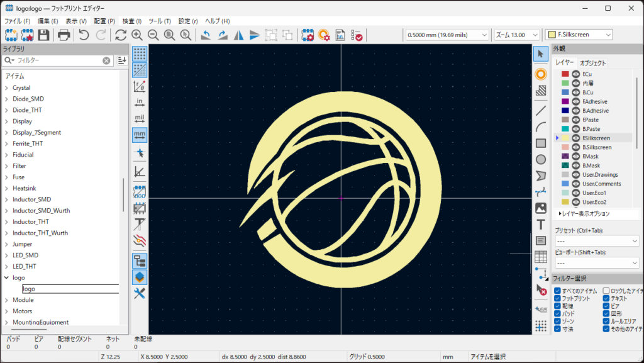Screen dimensions: 644x363
Task: Enable the ロックしたアイテム checkbox
Action: pos(606,291)
